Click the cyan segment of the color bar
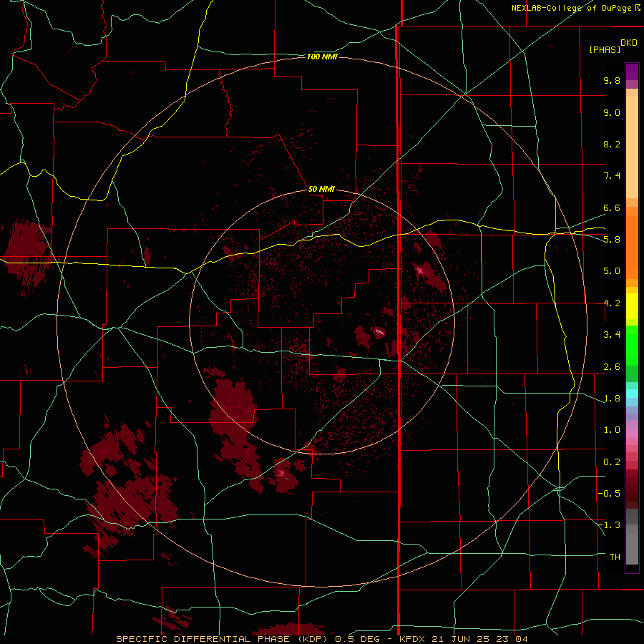644x644 pixels. [632, 393]
